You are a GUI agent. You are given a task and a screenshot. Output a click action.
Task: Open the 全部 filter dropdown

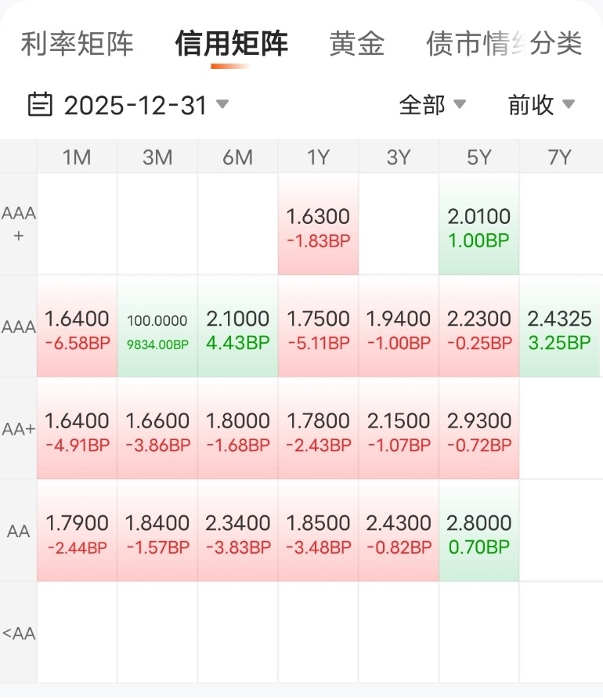point(432,104)
